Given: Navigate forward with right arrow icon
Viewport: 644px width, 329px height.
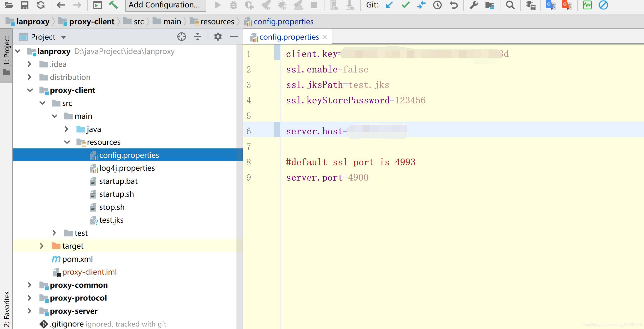Looking at the screenshot, I should (x=77, y=5).
